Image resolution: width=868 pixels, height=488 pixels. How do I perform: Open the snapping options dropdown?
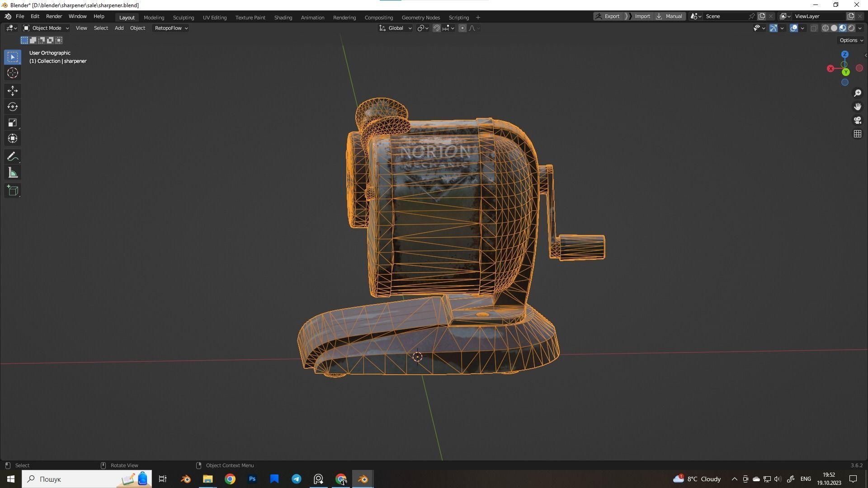(x=448, y=28)
